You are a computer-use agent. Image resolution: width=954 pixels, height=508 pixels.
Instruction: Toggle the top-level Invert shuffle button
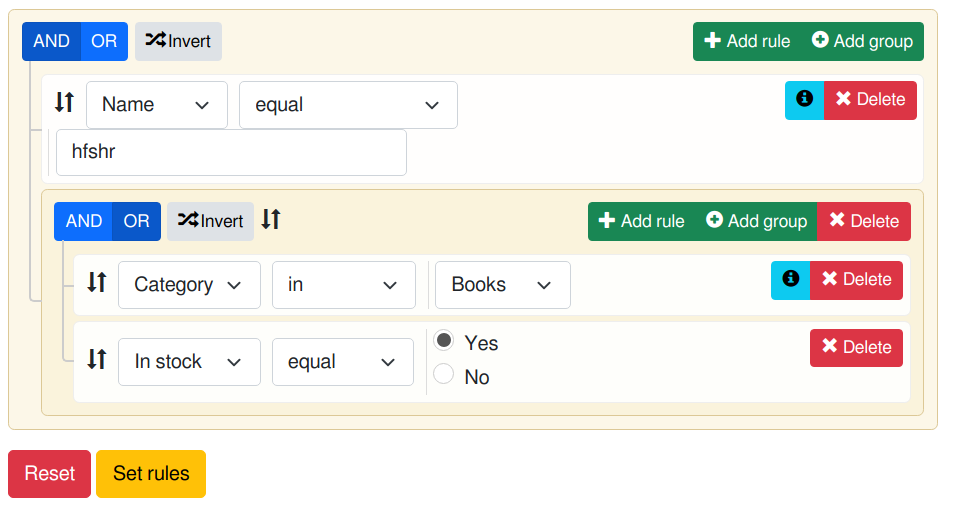[x=178, y=41]
